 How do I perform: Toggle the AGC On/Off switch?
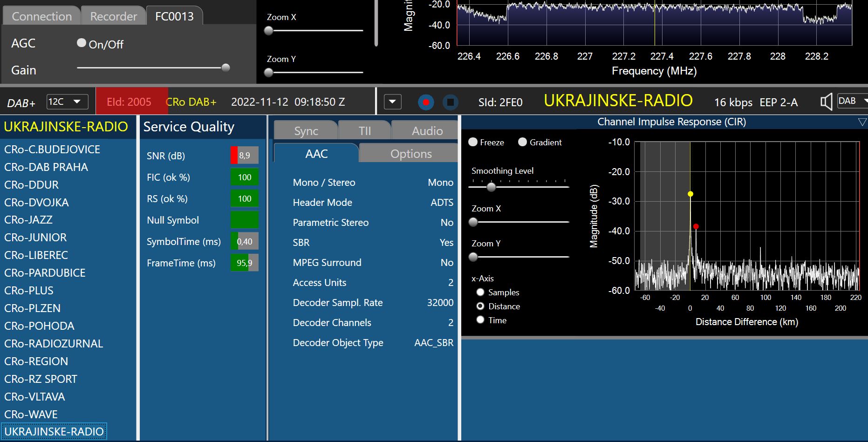(x=82, y=43)
